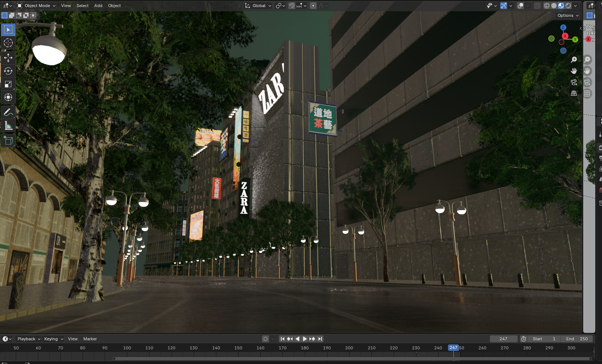Viewport: 602px width, 364px height.
Task: Click the gray panel's zoom magnifier icon
Action: click(x=587, y=60)
